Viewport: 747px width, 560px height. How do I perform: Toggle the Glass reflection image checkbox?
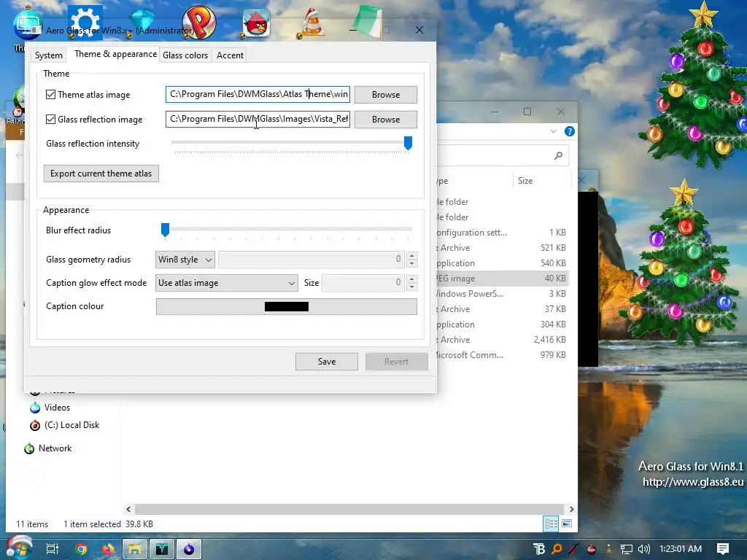coord(50,119)
